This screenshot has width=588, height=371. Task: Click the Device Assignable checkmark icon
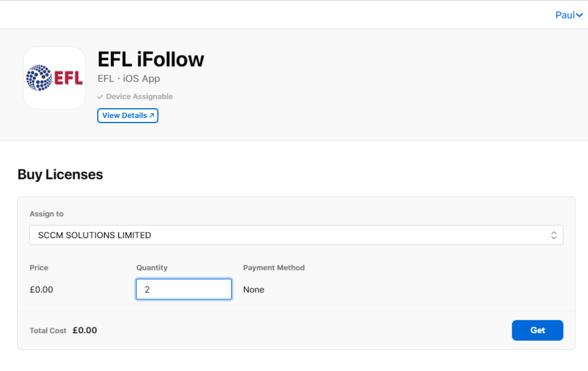pos(100,97)
